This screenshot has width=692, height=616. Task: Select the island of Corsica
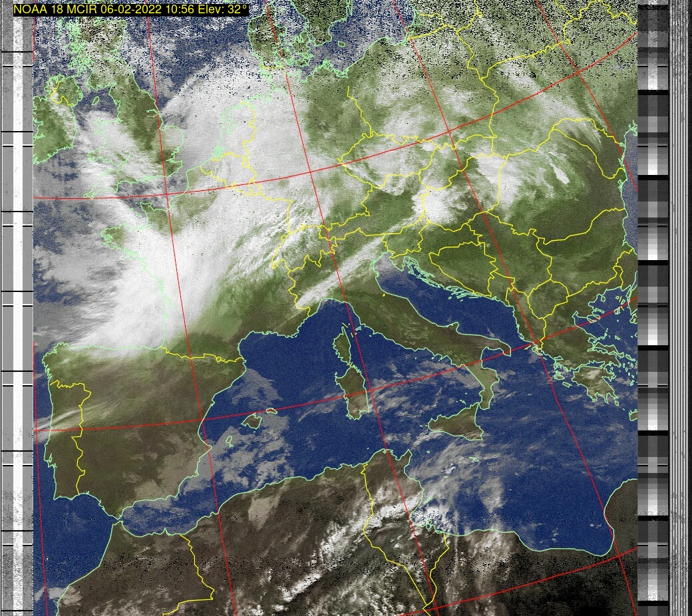pyautogui.click(x=342, y=348)
